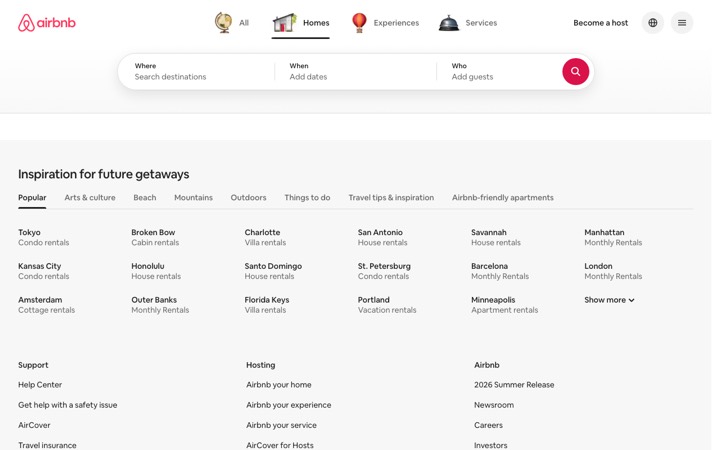The image size is (720, 450).
Task: Open Charlotte villa rentals
Action: pyautogui.click(x=265, y=237)
